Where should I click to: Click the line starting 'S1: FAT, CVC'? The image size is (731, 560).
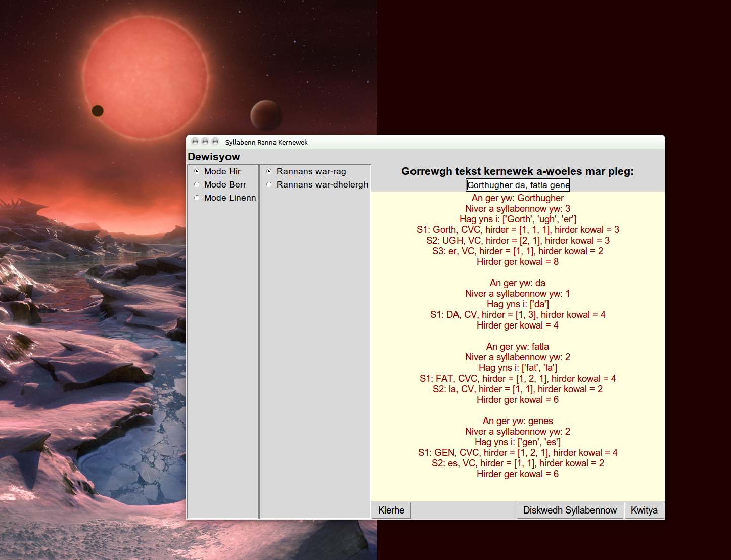pyautogui.click(x=518, y=379)
